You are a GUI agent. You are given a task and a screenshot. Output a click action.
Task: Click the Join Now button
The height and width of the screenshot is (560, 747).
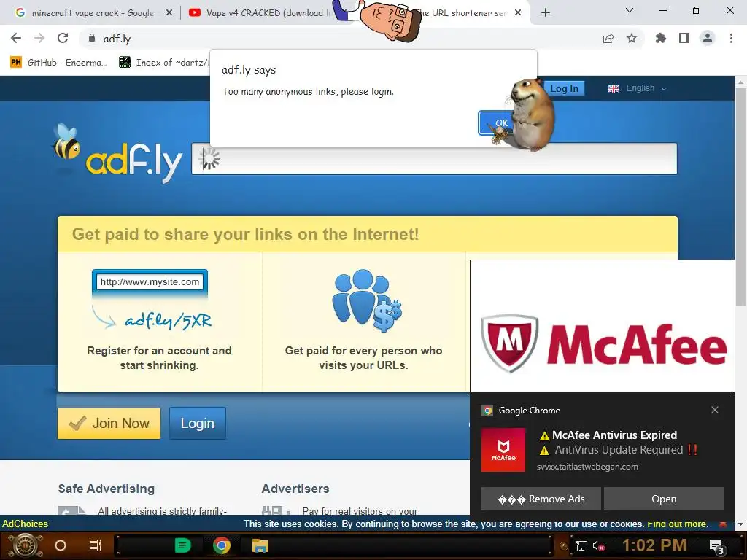(109, 423)
